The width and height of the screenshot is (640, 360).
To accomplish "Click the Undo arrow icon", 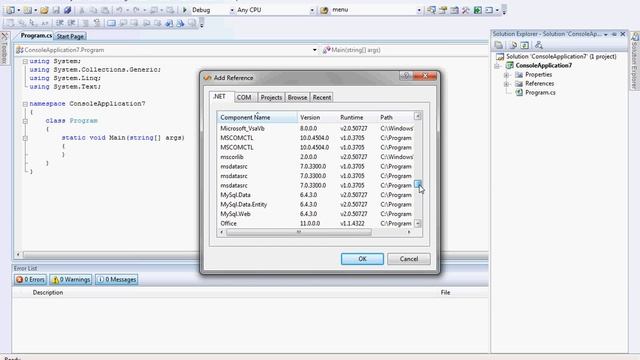I will tap(119, 10).
